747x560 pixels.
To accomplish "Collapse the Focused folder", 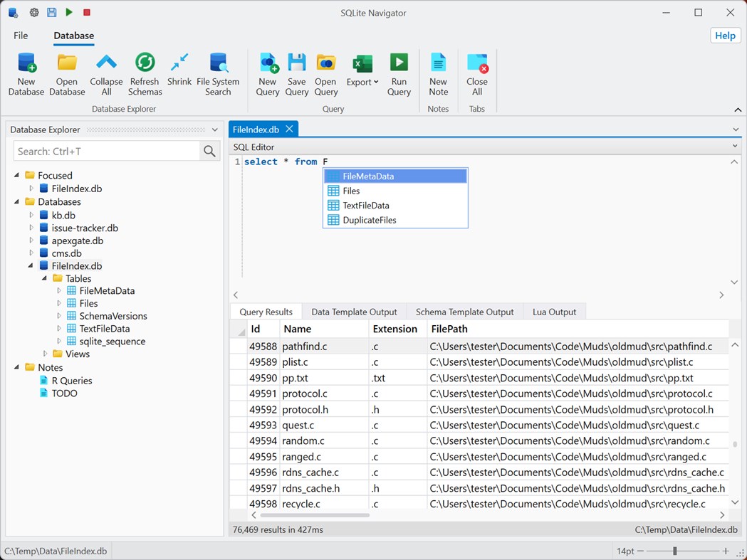I will pyautogui.click(x=16, y=175).
